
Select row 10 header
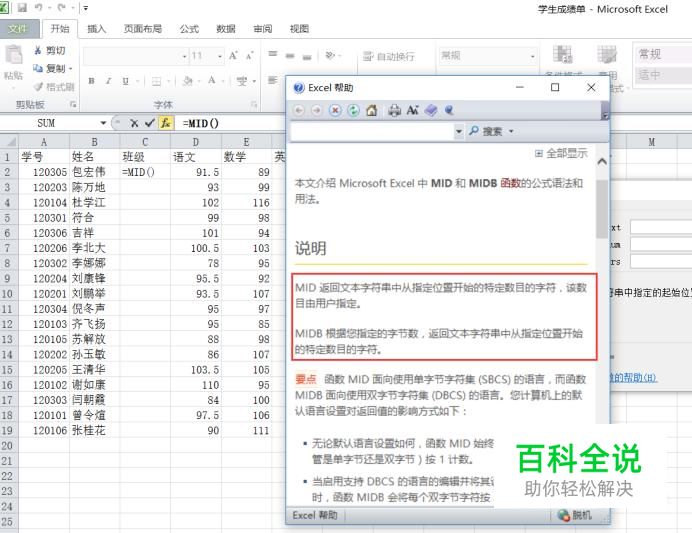8,294
